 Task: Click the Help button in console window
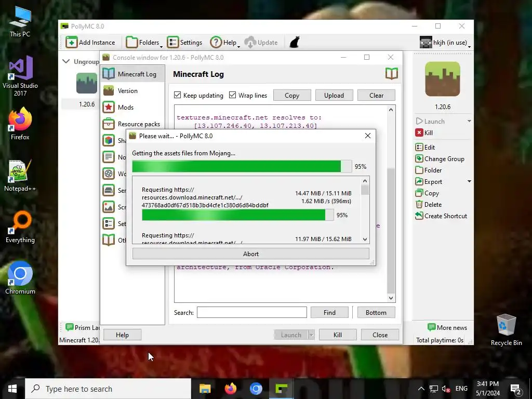pyautogui.click(x=122, y=335)
